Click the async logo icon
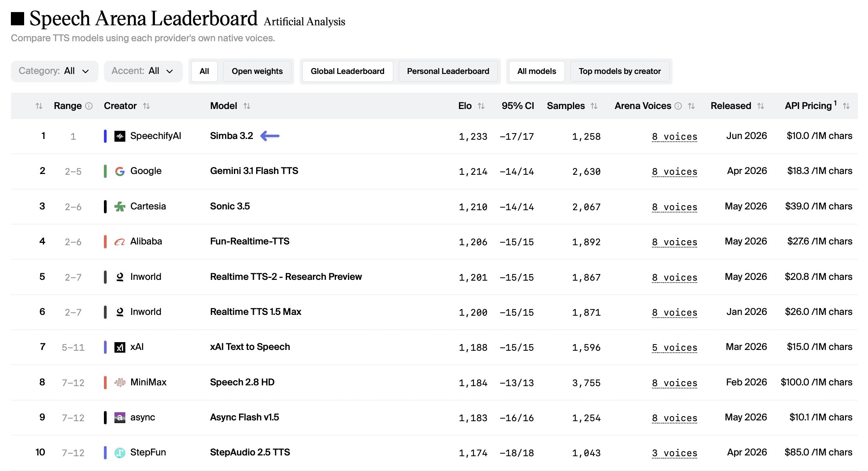This screenshot has width=868, height=471. tap(120, 418)
